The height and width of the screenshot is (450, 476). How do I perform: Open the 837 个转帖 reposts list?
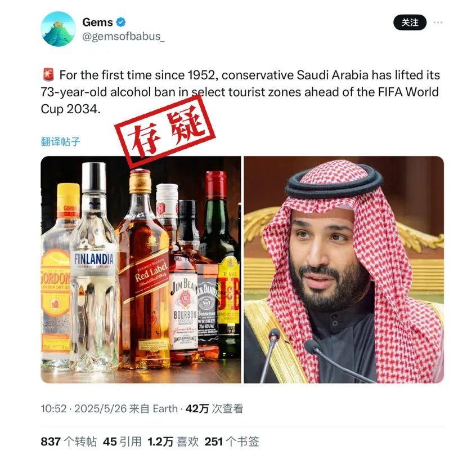coord(69,442)
